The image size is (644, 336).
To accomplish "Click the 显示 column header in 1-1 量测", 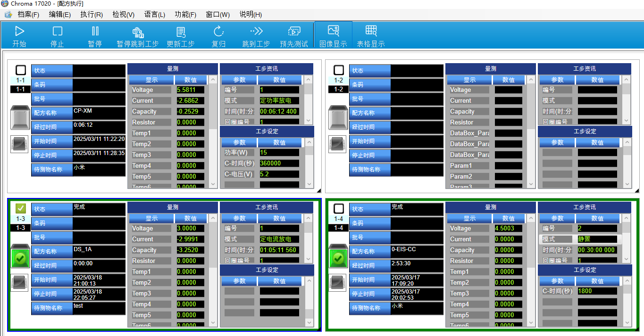I will point(151,80).
